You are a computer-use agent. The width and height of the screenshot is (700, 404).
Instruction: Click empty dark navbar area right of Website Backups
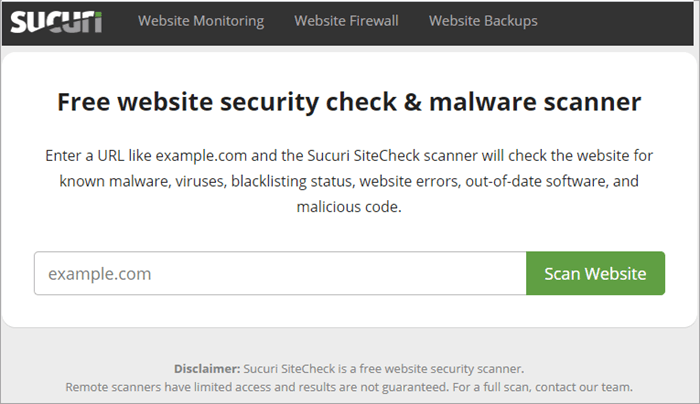click(616, 22)
